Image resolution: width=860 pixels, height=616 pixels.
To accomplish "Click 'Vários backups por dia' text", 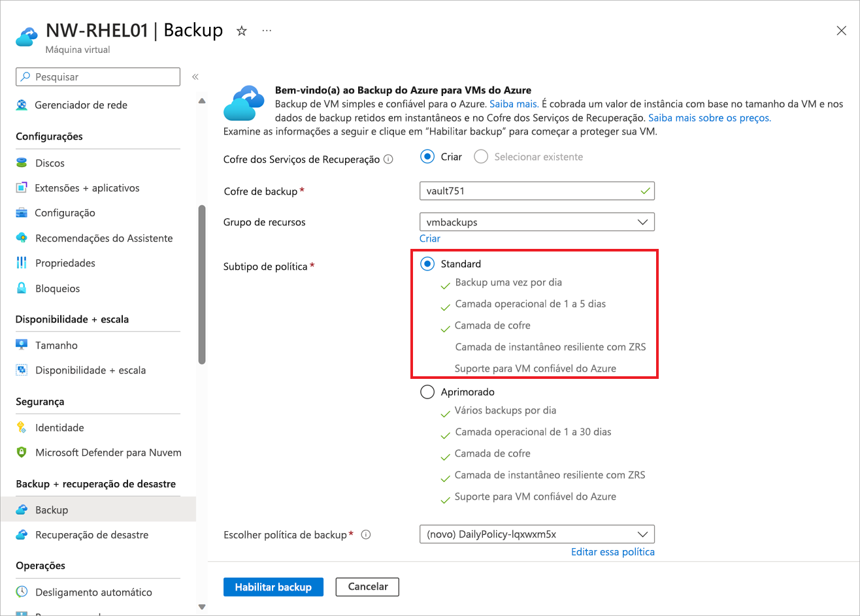I will click(x=506, y=411).
